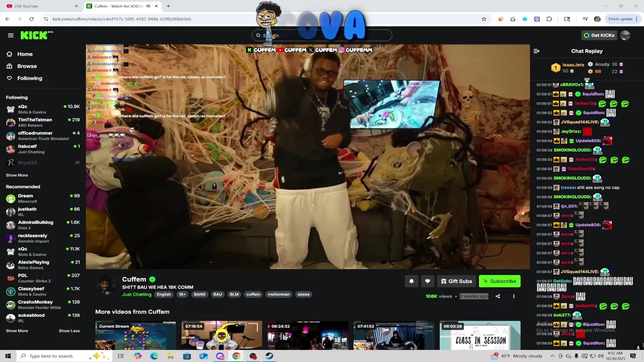644x362 pixels.
Task: Click the IsaacJets top gifter entry
Action: coord(568,67)
